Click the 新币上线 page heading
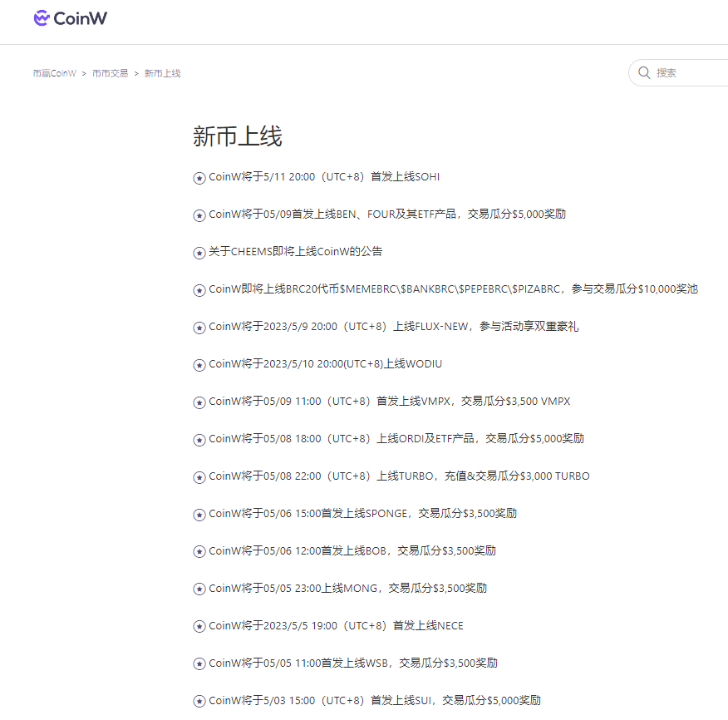This screenshot has height=720, width=728. pos(237,136)
